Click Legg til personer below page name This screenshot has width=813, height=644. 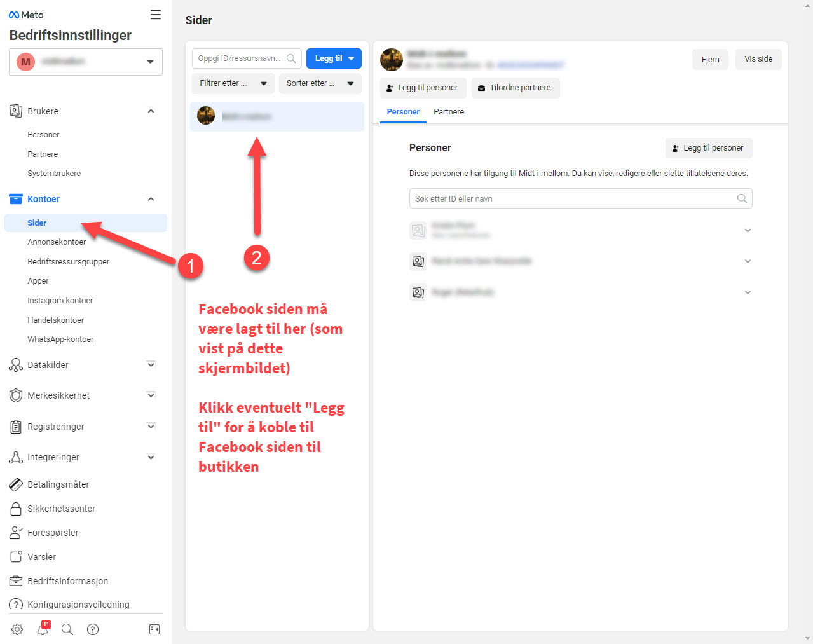tap(423, 88)
